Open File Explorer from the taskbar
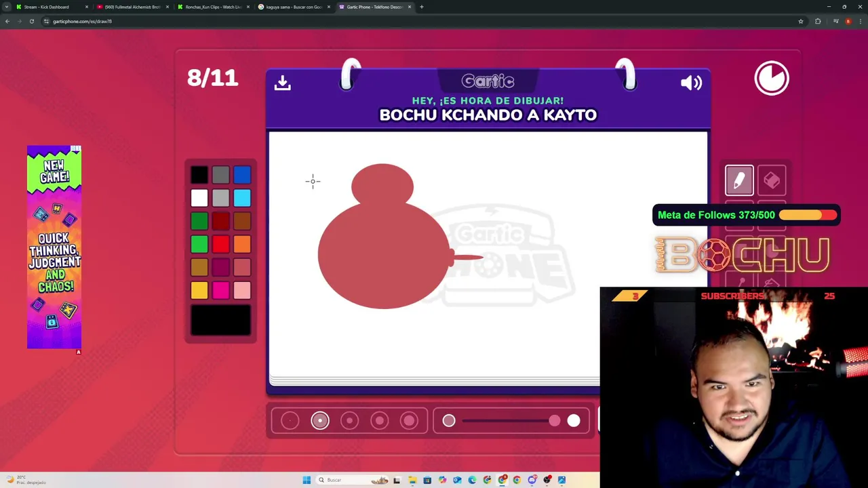This screenshot has width=868, height=488. click(412, 480)
